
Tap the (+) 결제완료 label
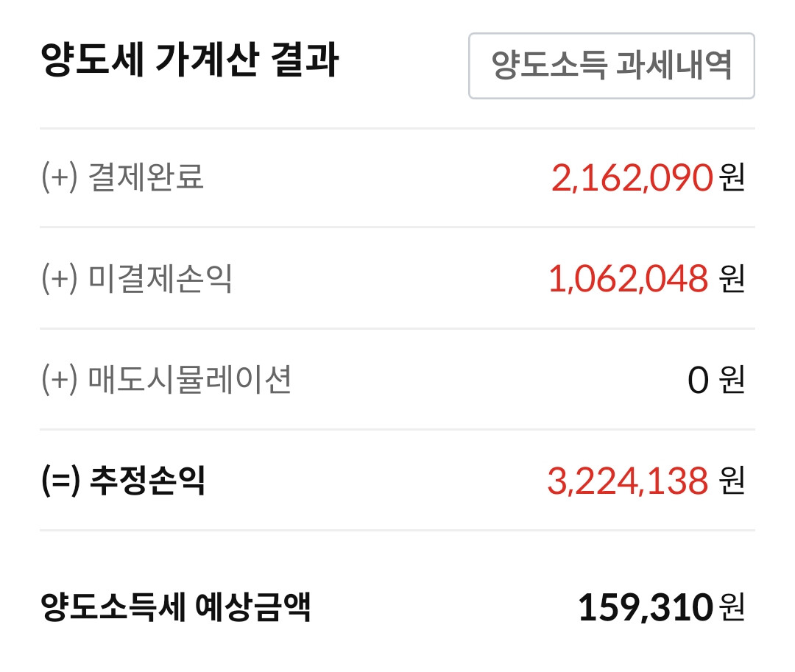pyautogui.click(x=122, y=177)
